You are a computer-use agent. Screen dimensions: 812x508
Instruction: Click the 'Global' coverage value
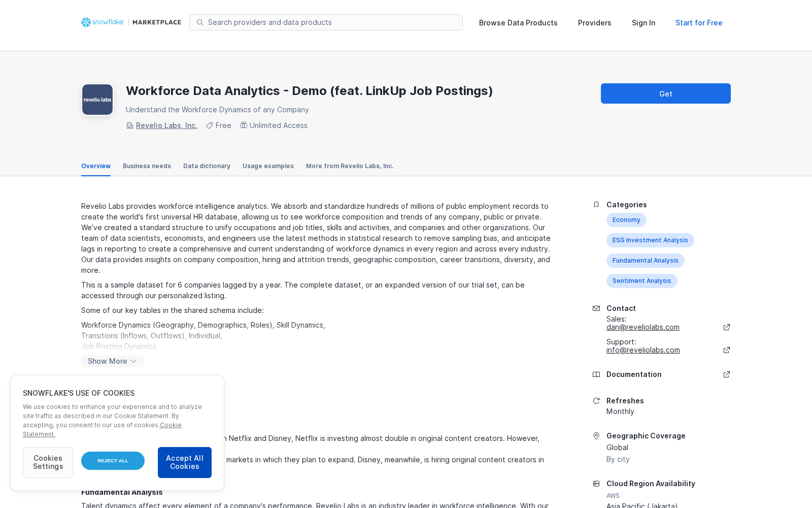pos(617,448)
